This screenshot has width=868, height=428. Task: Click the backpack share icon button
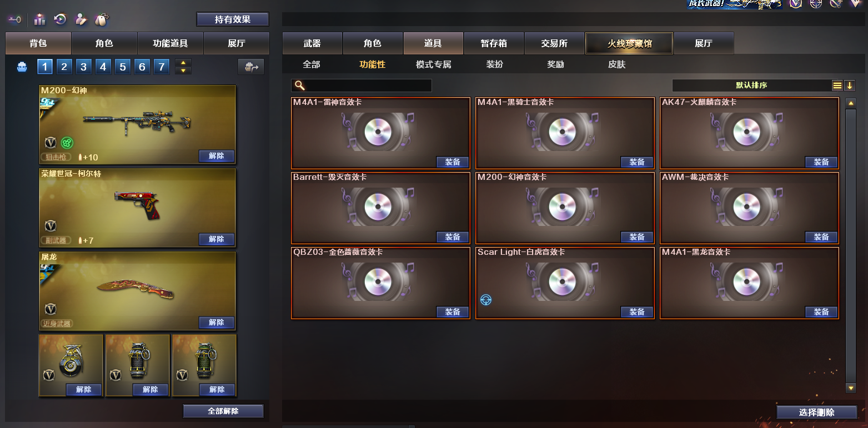click(251, 67)
